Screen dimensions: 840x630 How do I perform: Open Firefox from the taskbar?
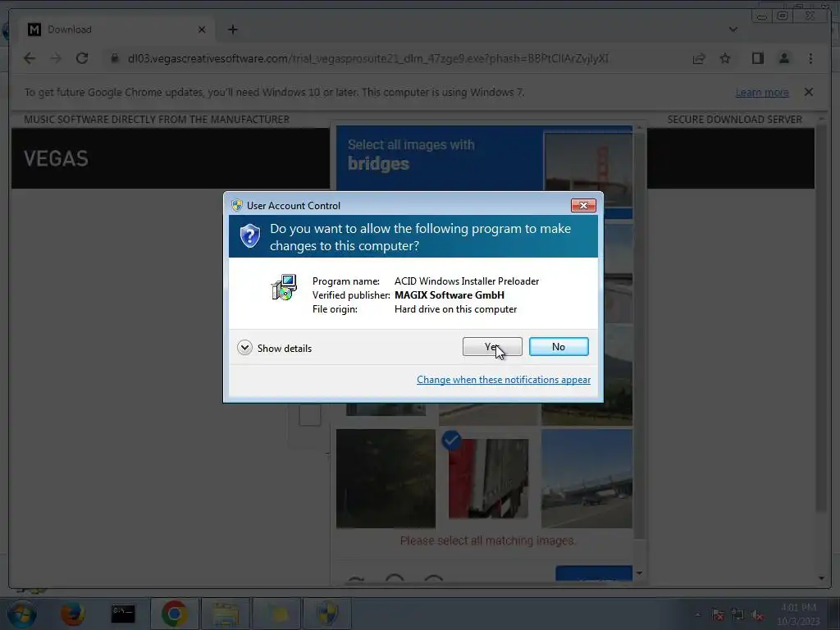(72, 614)
